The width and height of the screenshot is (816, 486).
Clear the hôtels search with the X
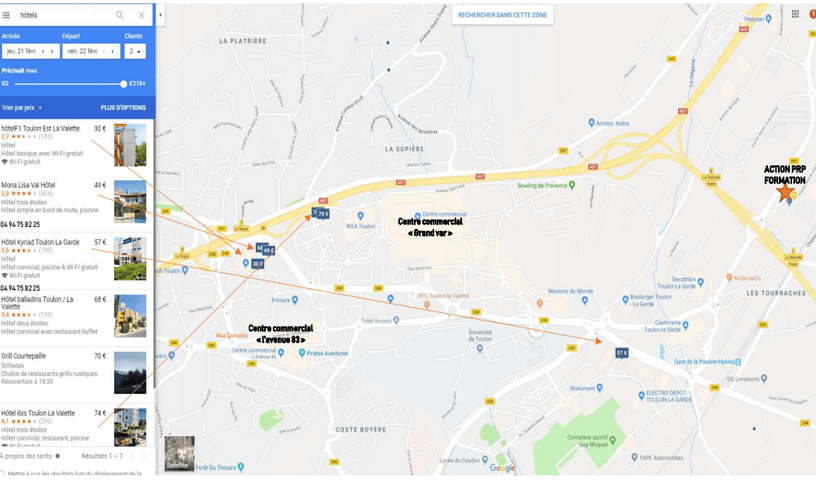point(142,15)
